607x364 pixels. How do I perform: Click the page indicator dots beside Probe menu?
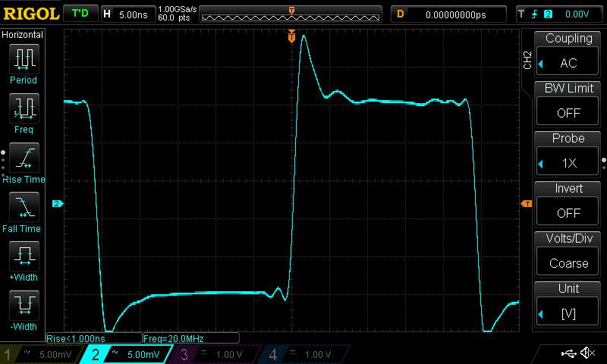tap(604, 164)
